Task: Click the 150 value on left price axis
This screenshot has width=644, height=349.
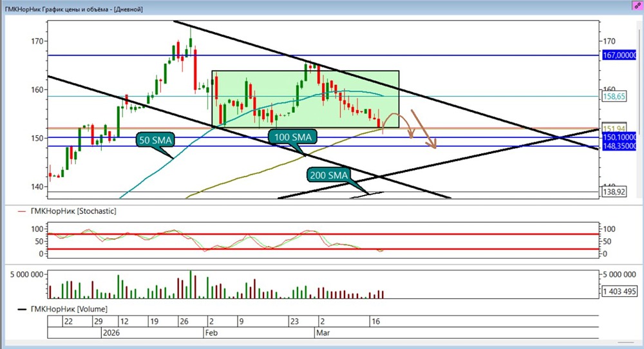Action: [x=37, y=138]
